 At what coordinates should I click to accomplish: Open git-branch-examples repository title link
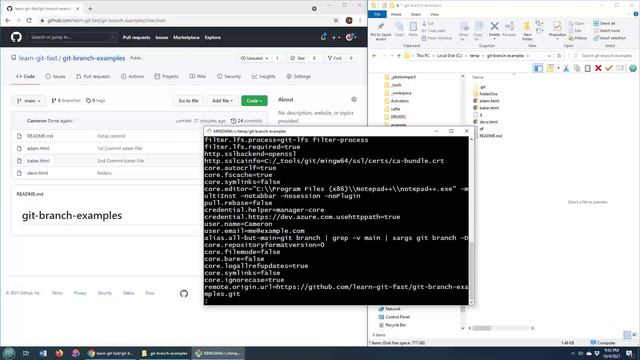(x=94, y=58)
